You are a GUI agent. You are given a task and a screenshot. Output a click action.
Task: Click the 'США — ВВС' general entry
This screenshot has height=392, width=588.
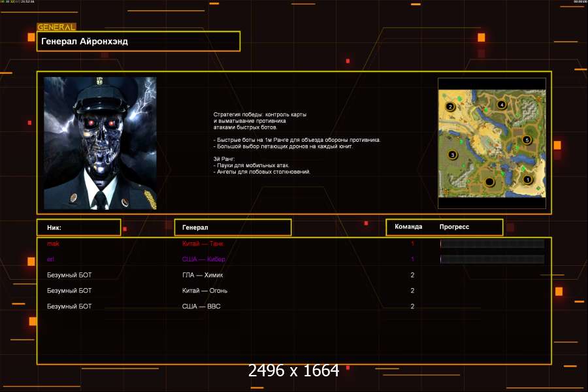point(201,306)
